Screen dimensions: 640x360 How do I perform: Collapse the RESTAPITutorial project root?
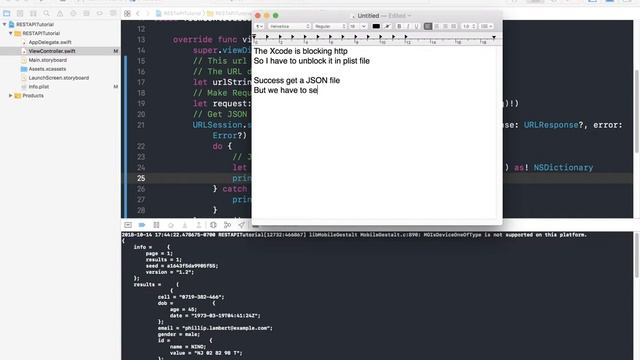4,24
